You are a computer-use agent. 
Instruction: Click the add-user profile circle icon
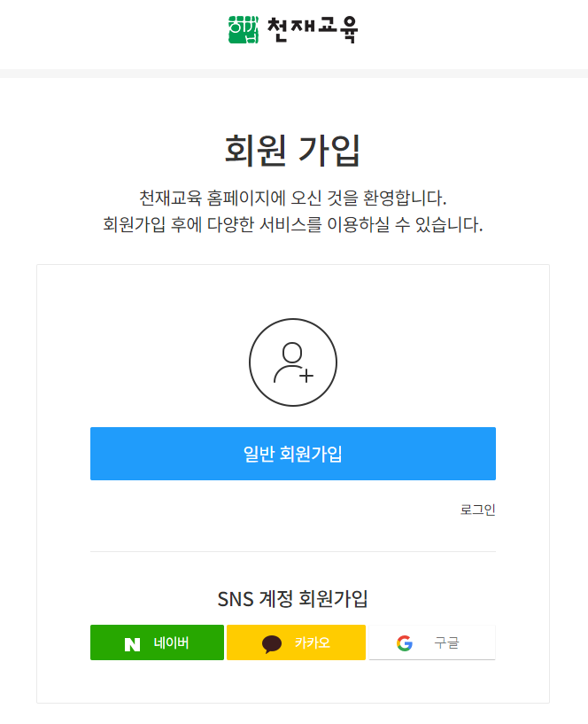(293, 362)
